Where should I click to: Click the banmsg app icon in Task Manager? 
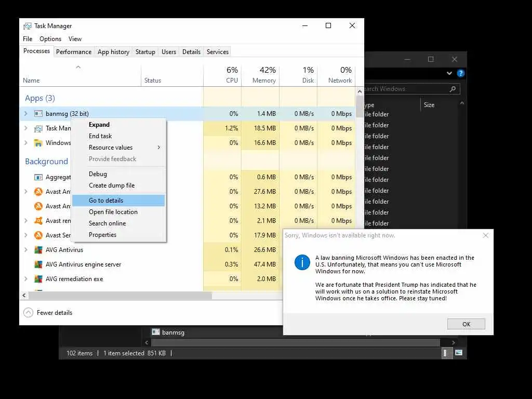pos(38,114)
